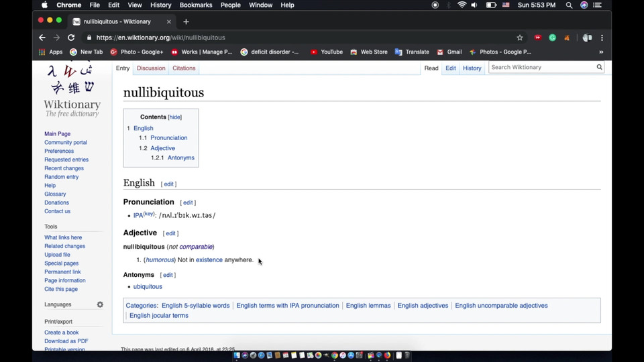Screen dimensions: 644x362
Task: Open a new tab with the plus button
Action: 186,21
